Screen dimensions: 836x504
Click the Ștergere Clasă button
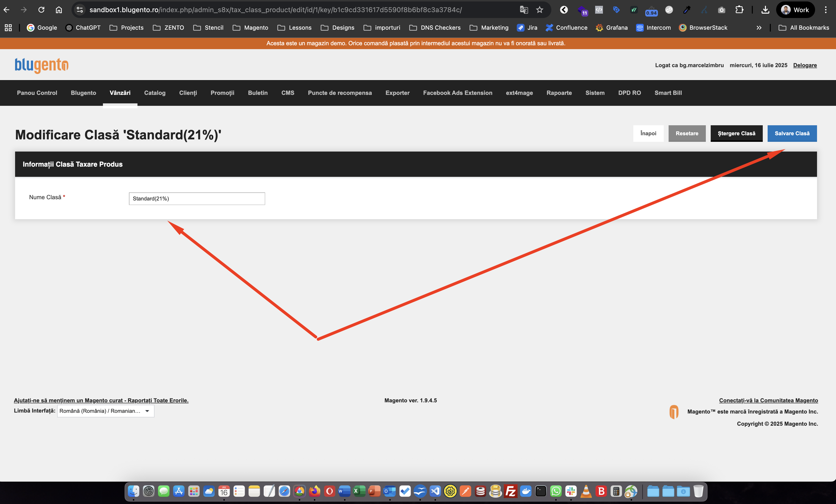[736, 133]
